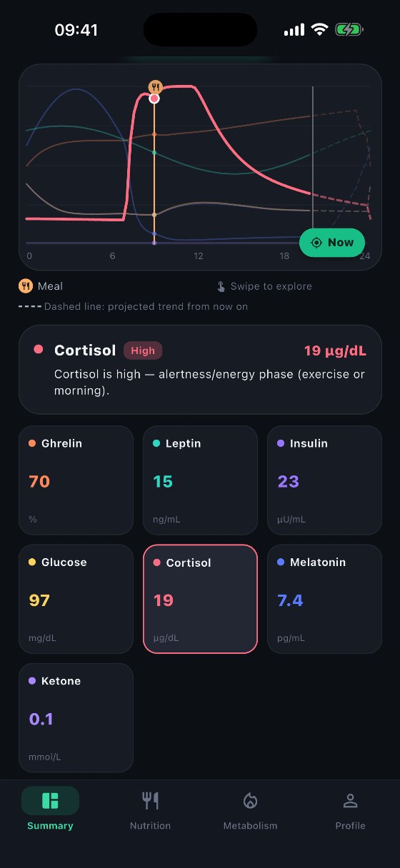Select the Insulin hormone card
400x868 pixels.
coord(324,480)
